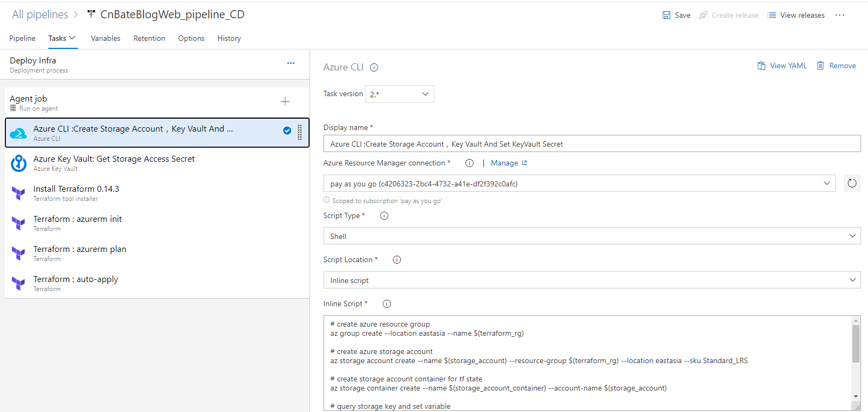
Task: Open the History tab
Action: coord(229,38)
